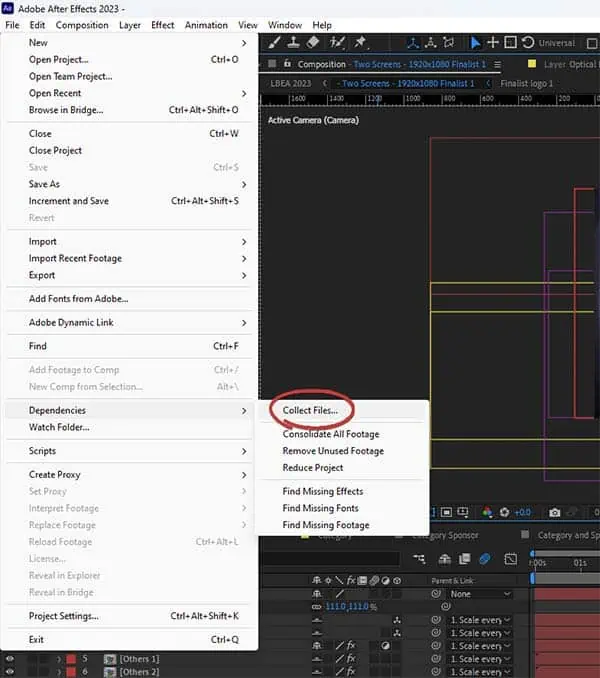Click the 01s mark on time ruler
This screenshot has width=600, height=678.
580,563
